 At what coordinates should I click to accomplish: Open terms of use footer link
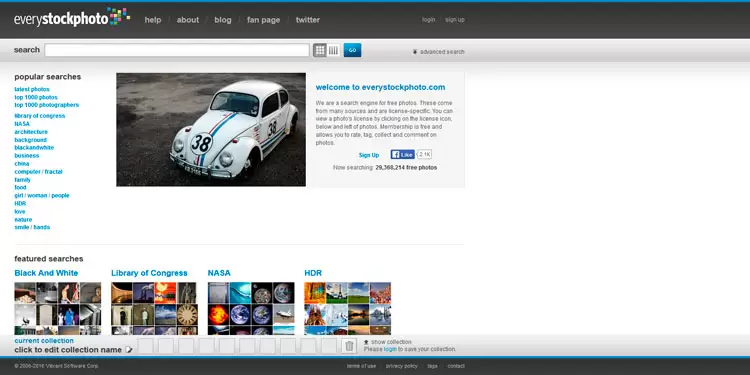click(362, 366)
